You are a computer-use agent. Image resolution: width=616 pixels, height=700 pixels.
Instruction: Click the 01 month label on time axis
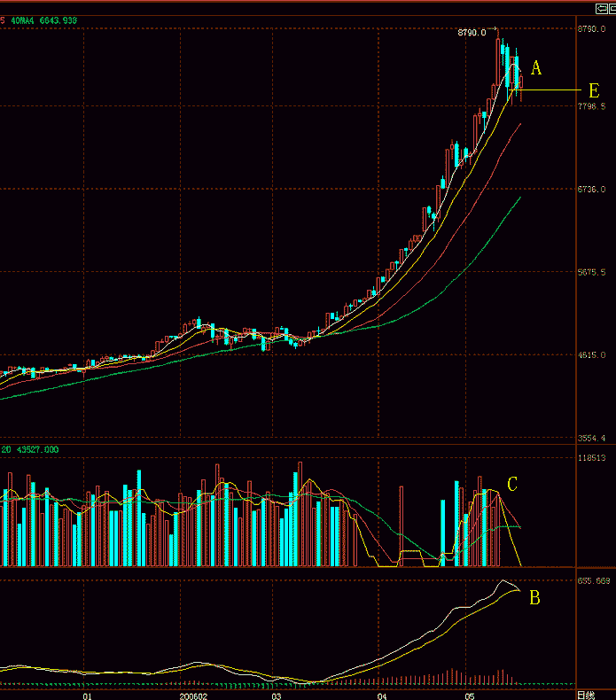coord(87,696)
